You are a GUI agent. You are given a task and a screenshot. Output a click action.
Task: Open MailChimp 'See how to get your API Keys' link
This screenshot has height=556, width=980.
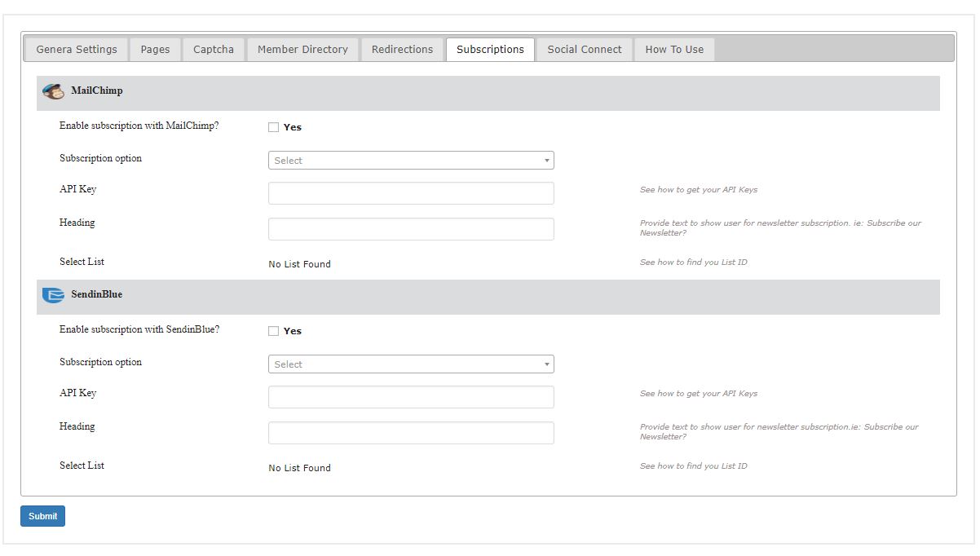699,190
